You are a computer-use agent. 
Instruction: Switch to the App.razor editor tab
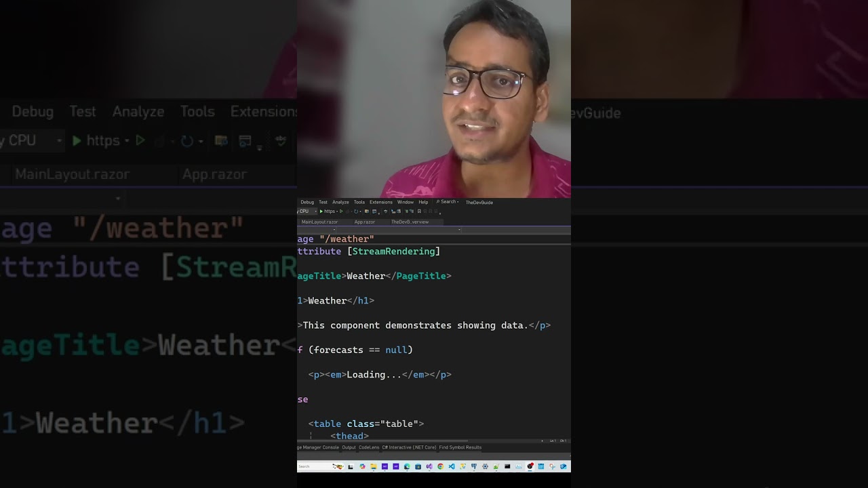pos(365,222)
